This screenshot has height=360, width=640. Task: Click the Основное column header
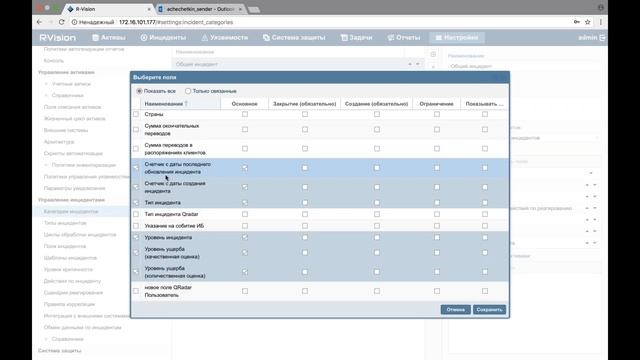(x=244, y=104)
